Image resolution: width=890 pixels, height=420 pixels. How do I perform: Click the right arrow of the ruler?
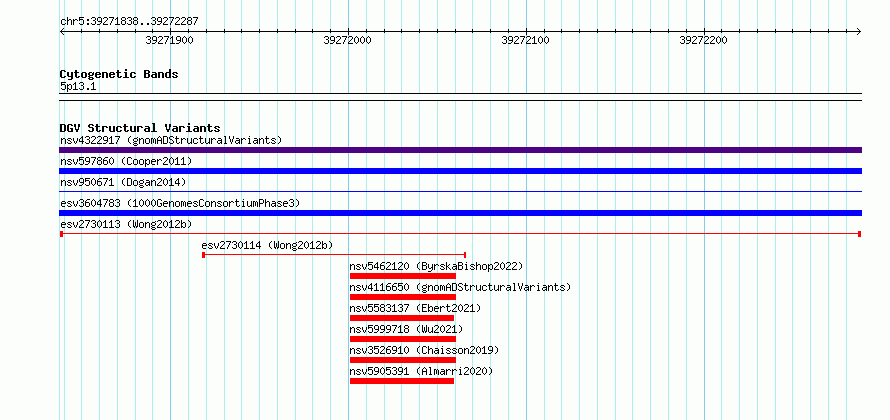(x=859, y=31)
